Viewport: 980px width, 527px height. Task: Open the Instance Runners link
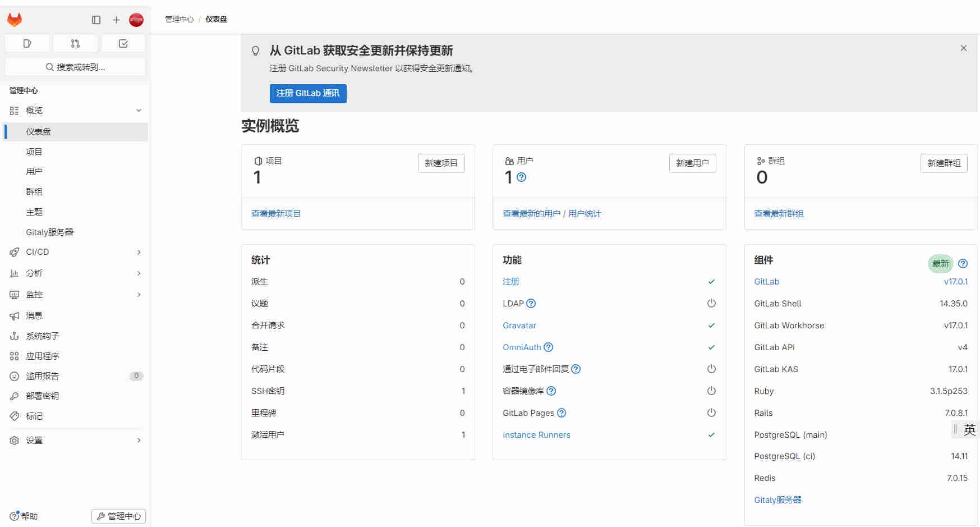pyautogui.click(x=536, y=435)
